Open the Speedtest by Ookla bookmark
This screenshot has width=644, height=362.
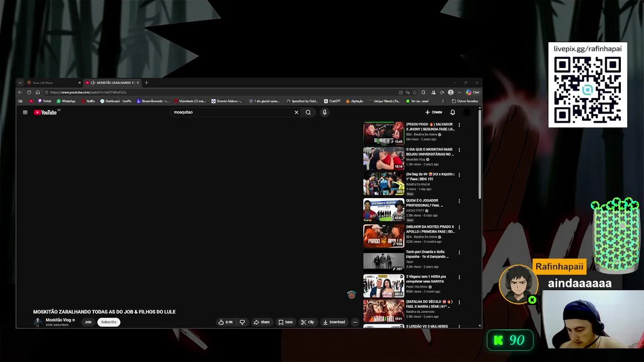click(302, 101)
